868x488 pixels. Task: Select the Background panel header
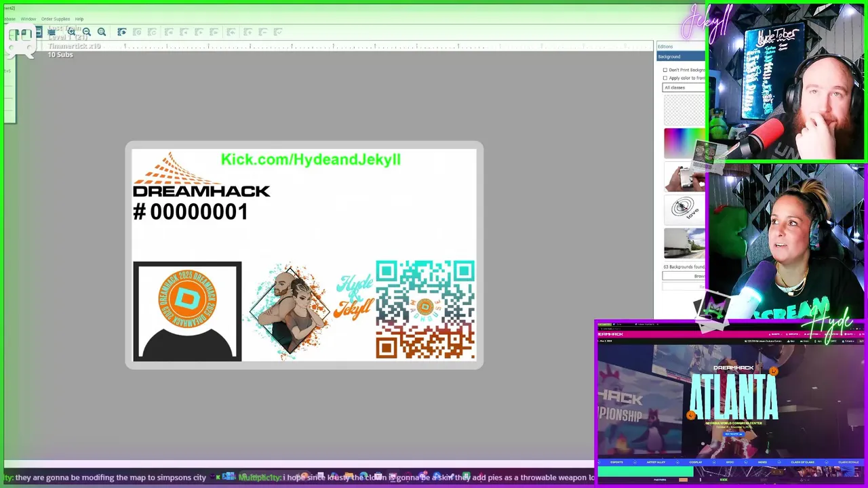pos(680,56)
